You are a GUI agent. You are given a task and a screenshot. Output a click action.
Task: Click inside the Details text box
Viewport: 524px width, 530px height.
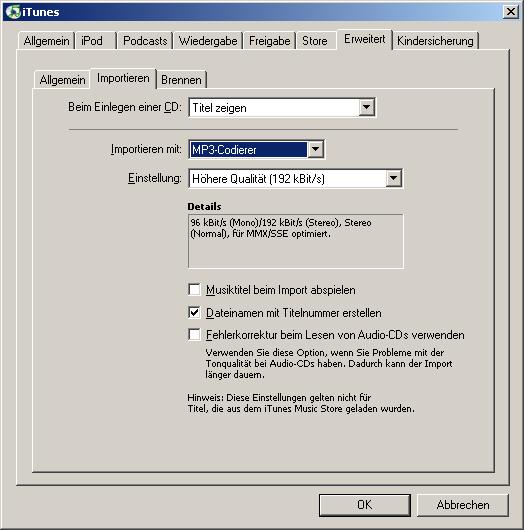(295, 241)
